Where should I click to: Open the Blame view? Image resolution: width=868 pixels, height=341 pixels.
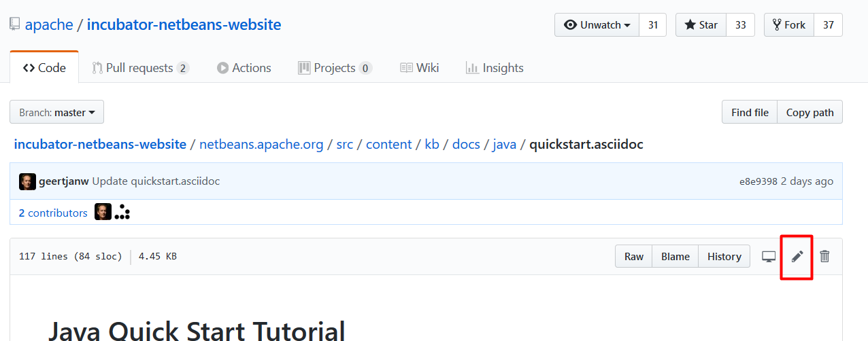coord(675,256)
